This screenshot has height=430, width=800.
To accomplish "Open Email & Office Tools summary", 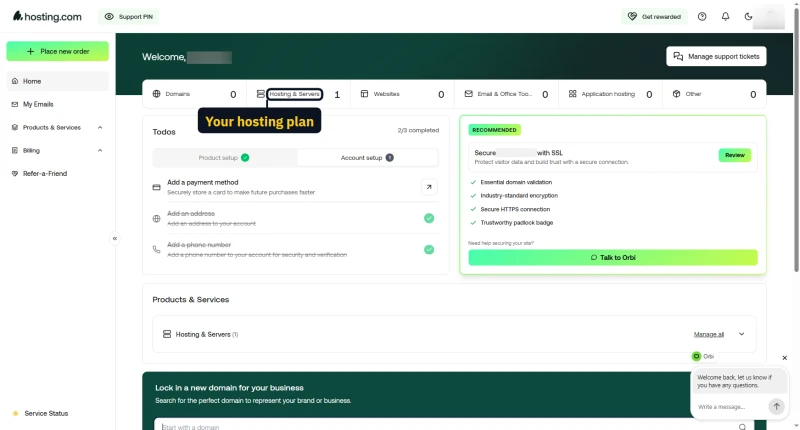I will 506,94.
